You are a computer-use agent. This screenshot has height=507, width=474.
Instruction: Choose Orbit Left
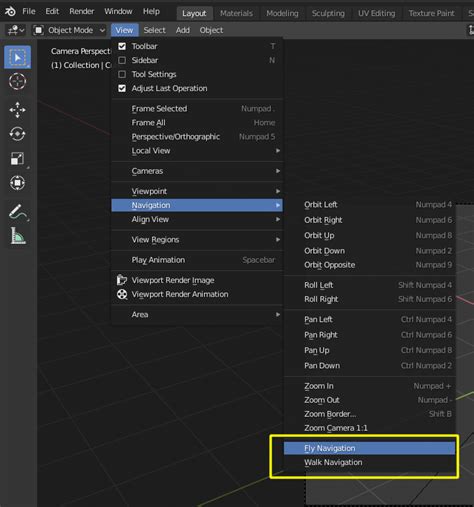pos(370,205)
